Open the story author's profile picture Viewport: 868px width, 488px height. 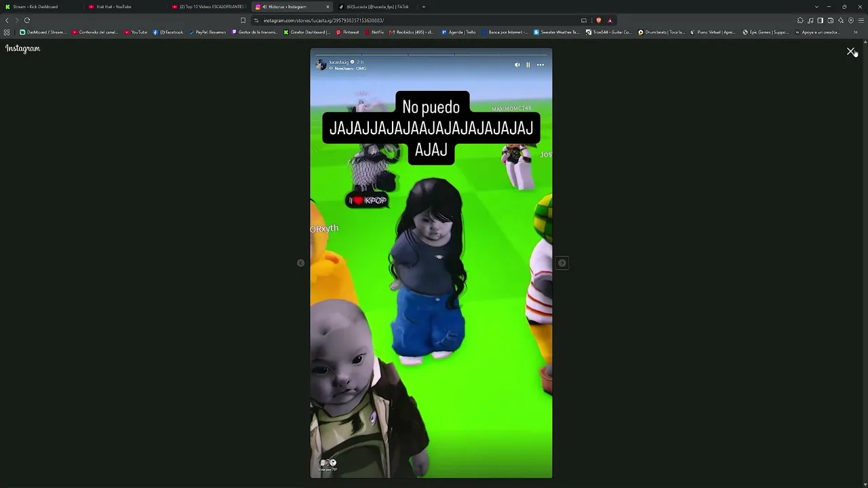tap(321, 65)
